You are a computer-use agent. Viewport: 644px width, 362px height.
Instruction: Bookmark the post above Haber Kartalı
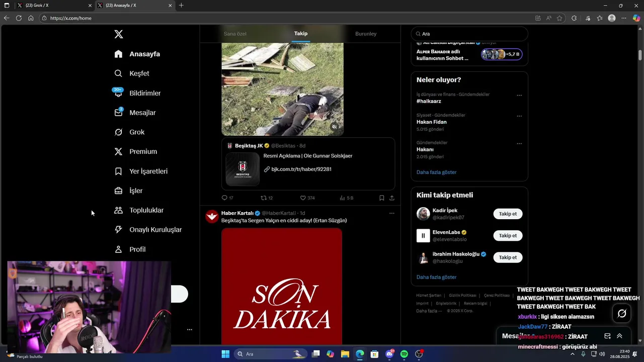(382, 198)
